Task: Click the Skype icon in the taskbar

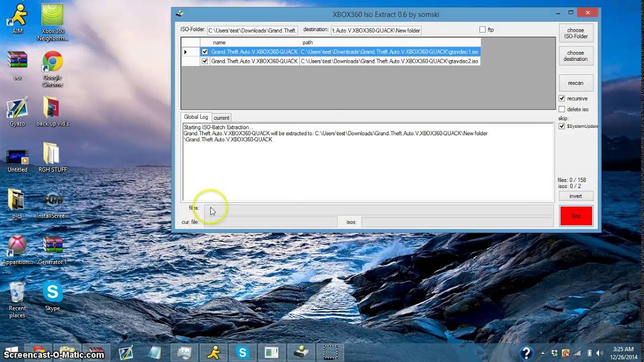Action: click(243, 352)
